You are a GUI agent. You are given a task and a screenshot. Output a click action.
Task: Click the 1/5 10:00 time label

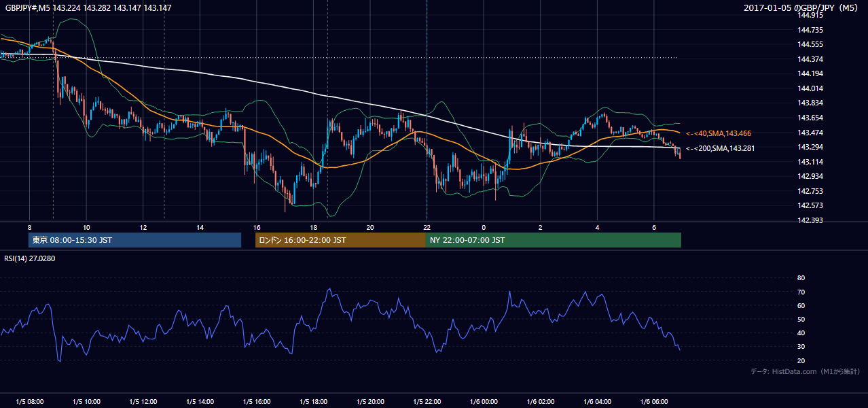pyautogui.click(x=86, y=402)
